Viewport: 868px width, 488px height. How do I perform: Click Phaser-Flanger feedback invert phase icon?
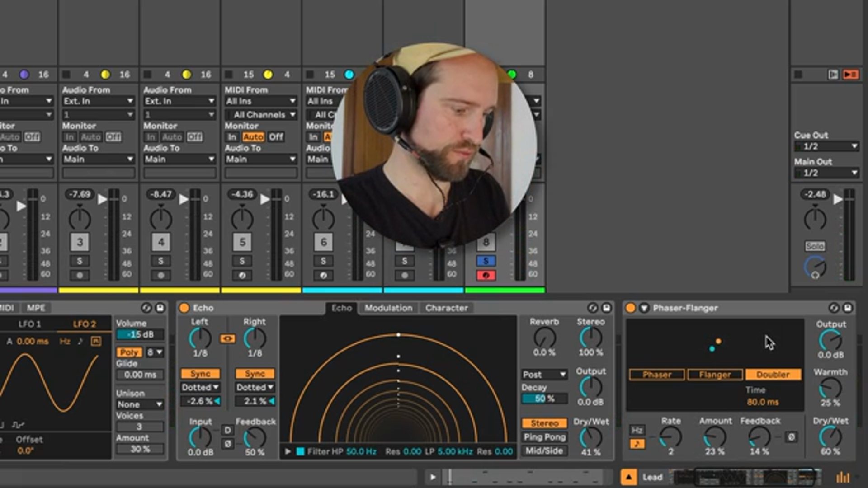point(791,437)
